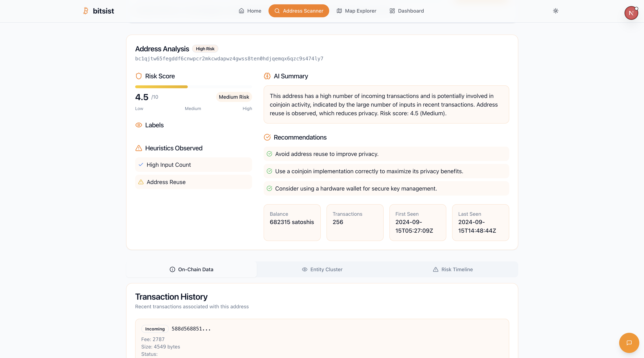The width and height of the screenshot is (644, 358).
Task: Select the Address Scanner nav button
Action: [x=299, y=11]
